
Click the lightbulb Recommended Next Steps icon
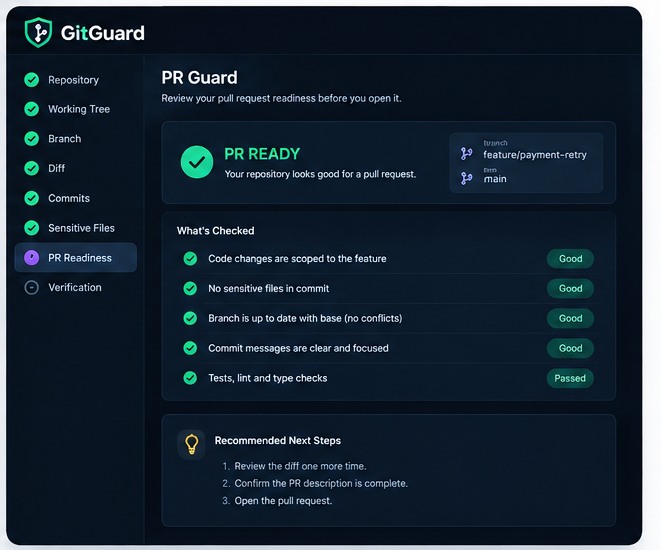click(x=191, y=444)
